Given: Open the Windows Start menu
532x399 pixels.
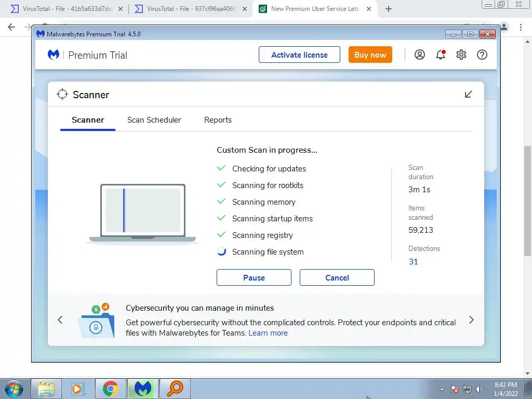Looking at the screenshot, I should tap(14, 389).
